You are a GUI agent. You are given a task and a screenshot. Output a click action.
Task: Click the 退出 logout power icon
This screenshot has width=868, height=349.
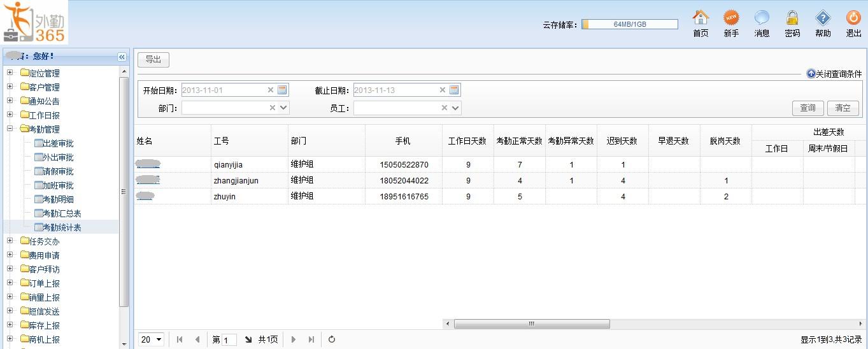click(853, 18)
